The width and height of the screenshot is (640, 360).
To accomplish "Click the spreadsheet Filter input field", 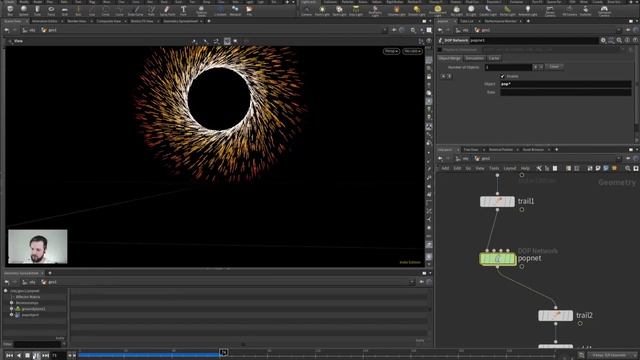I will (x=38, y=344).
